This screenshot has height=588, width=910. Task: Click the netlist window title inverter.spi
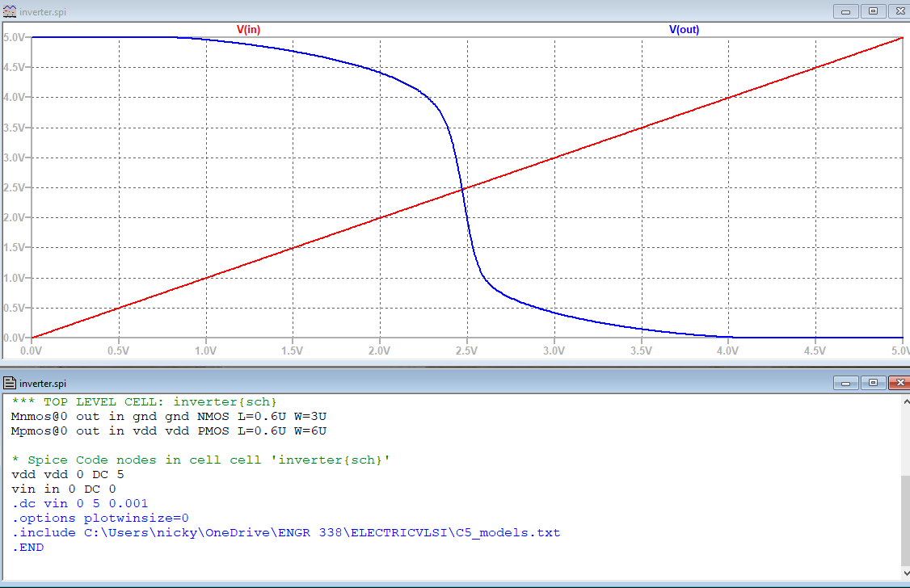point(43,384)
